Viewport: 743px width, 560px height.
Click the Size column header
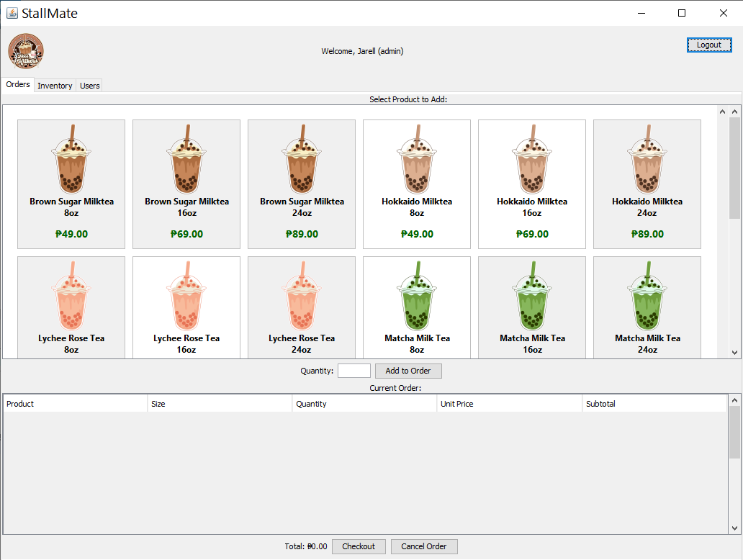(220, 404)
